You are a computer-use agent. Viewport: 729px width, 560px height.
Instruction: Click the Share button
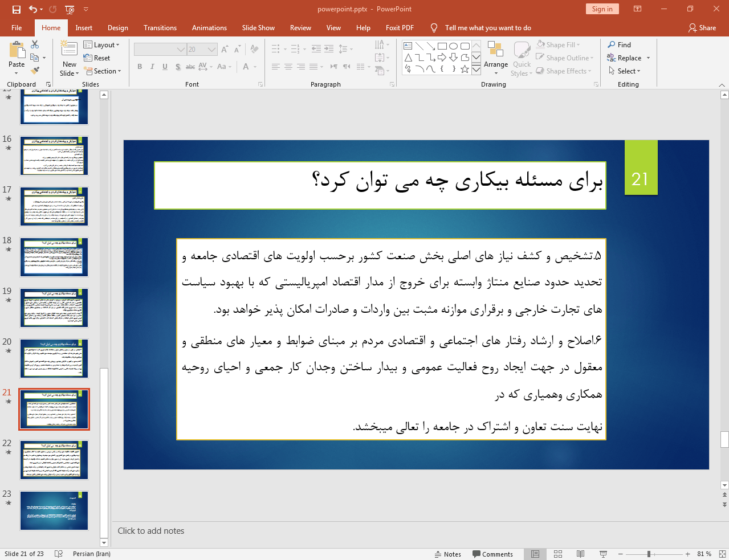coord(702,28)
